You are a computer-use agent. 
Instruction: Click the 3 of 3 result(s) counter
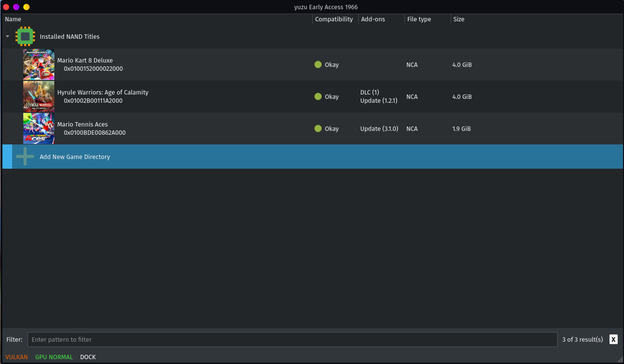click(x=582, y=339)
